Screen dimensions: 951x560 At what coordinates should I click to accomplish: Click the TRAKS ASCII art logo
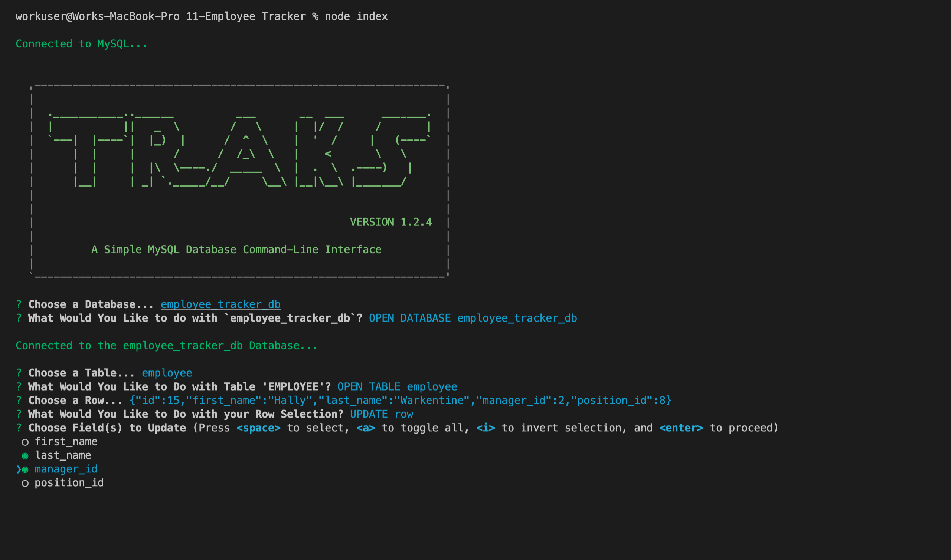coord(239,151)
